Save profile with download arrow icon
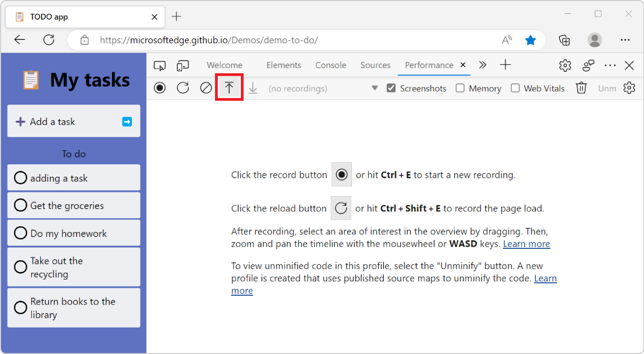The image size is (644, 354). (253, 88)
